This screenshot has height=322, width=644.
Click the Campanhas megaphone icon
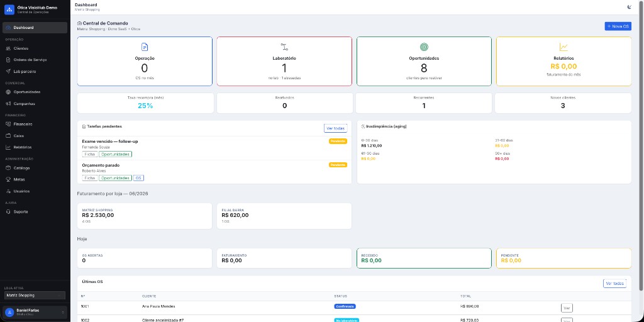pos(8,104)
